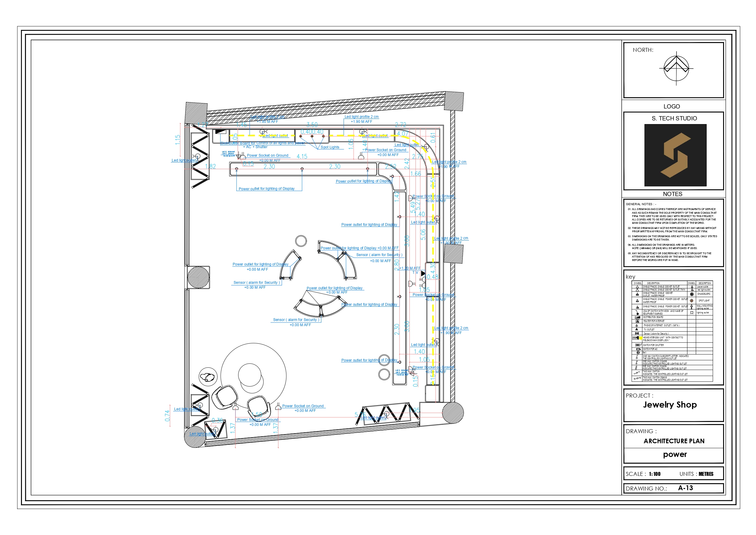Click the Spot Lights annotation on plan
Viewport: 756px width, 535px height.
(x=330, y=147)
